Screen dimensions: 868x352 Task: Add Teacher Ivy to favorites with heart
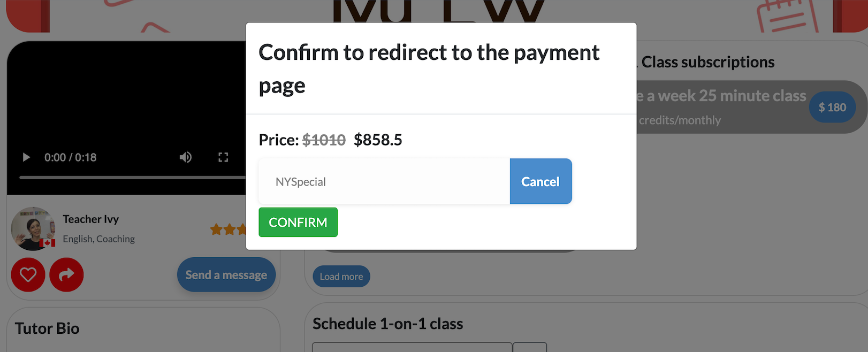pyautogui.click(x=28, y=275)
